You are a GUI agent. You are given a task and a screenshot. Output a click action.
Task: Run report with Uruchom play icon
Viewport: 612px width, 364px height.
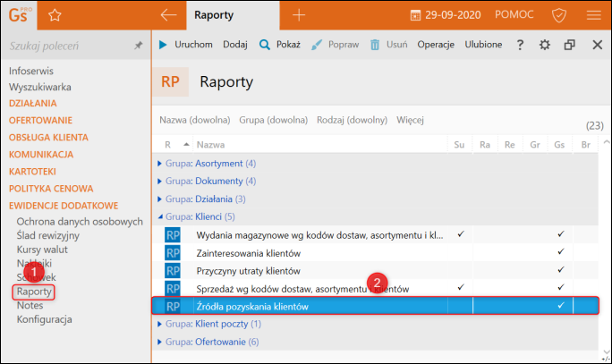tap(163, 45)
